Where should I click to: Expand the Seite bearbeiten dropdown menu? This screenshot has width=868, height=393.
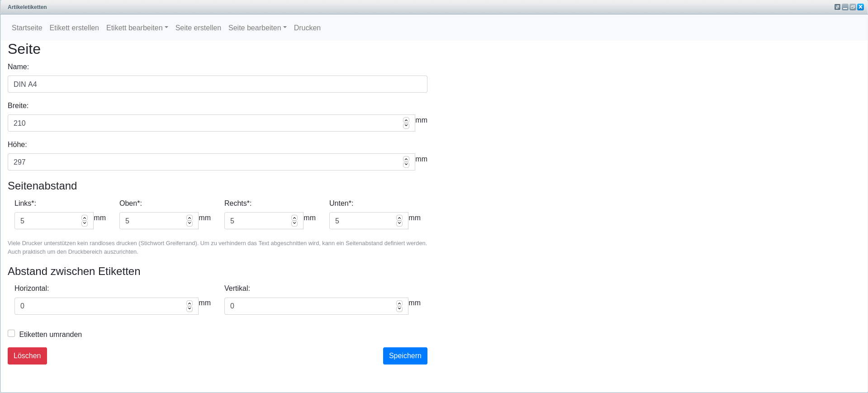pyautogui.click(x=257, y=28)
